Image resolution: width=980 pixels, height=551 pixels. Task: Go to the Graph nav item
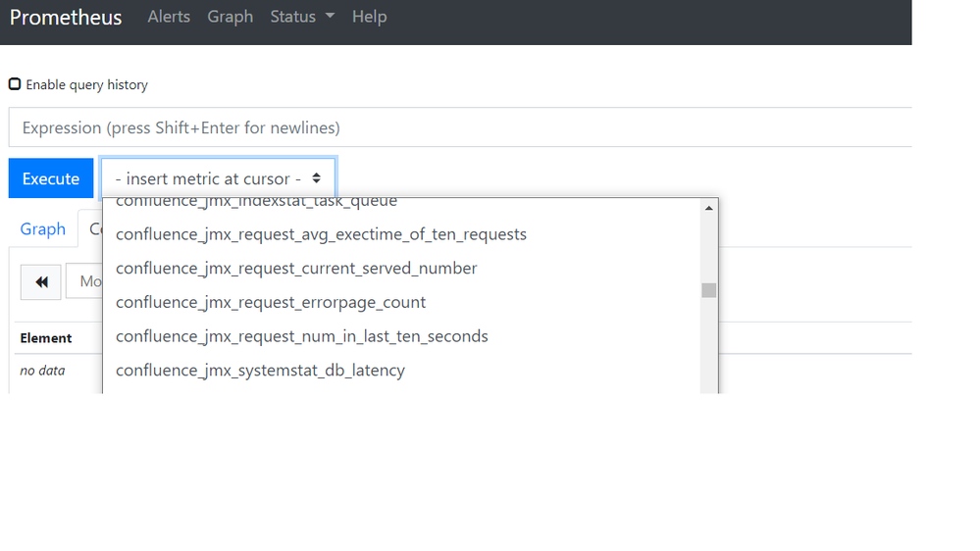pyautogui.click(x=230, y=17)
